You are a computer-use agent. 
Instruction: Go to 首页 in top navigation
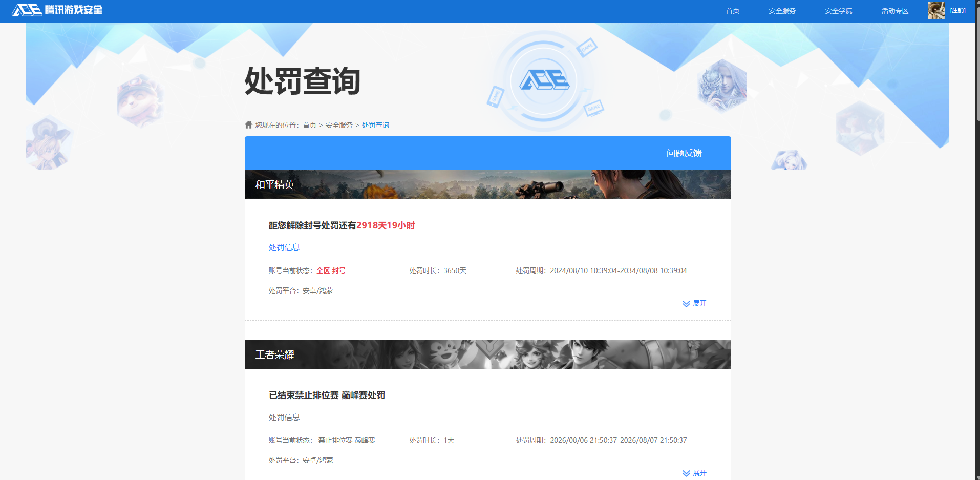pos(733,11)
